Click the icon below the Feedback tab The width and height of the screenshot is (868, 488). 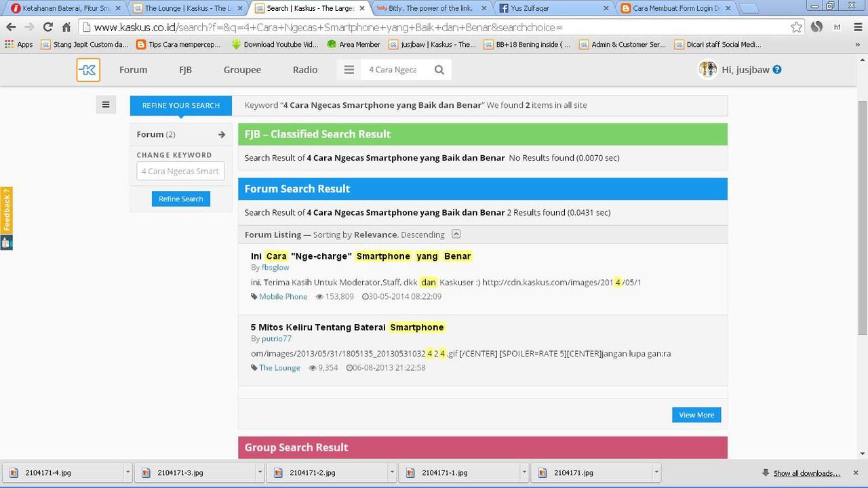6,242
